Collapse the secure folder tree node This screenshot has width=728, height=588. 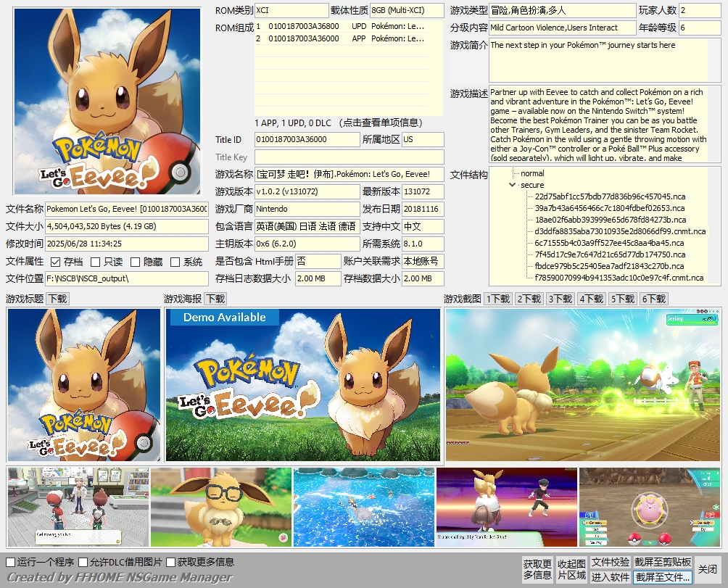click(x=512, y=185)
